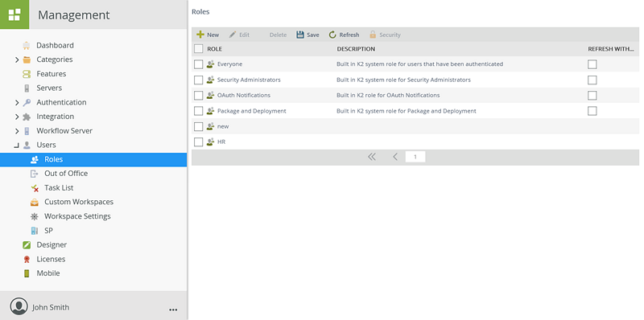
Task: Click the Save disk icon in toolbar
Action: (x=300, y=35)
